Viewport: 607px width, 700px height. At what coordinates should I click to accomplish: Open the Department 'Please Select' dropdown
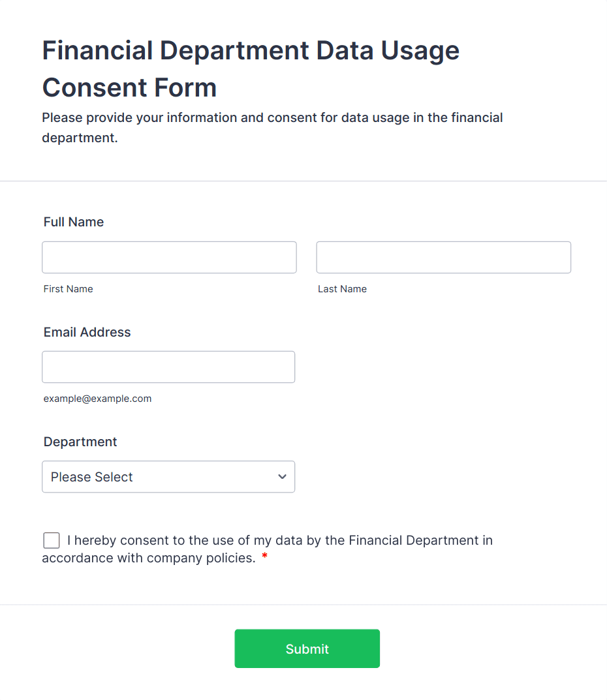(x=168, y=477)
